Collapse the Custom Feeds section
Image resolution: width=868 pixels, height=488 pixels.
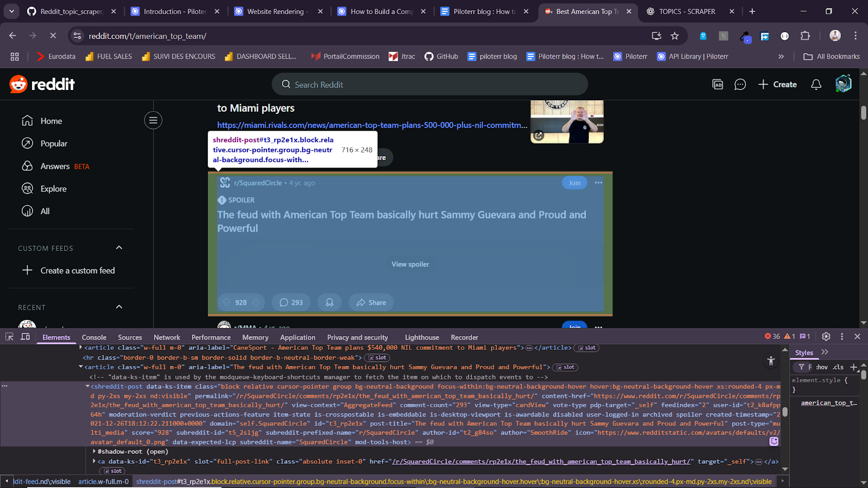coord(119,248)
